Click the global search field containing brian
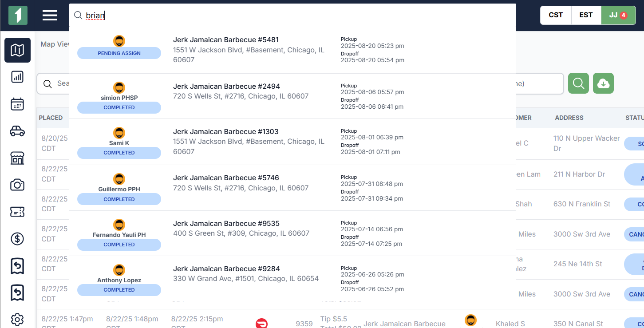This screenshot has height=328, width=644. [x=292, y=16]
